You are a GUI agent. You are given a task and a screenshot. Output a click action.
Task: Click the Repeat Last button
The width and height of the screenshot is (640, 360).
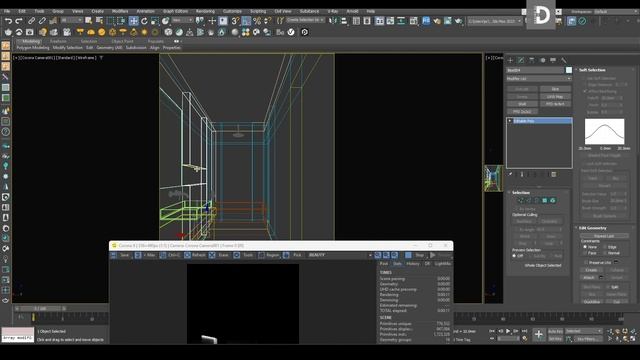tap(604, 236)
